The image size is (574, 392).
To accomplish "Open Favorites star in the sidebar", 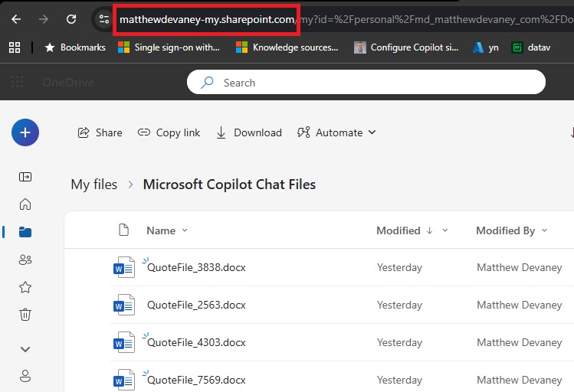I will tap(25, 287).
